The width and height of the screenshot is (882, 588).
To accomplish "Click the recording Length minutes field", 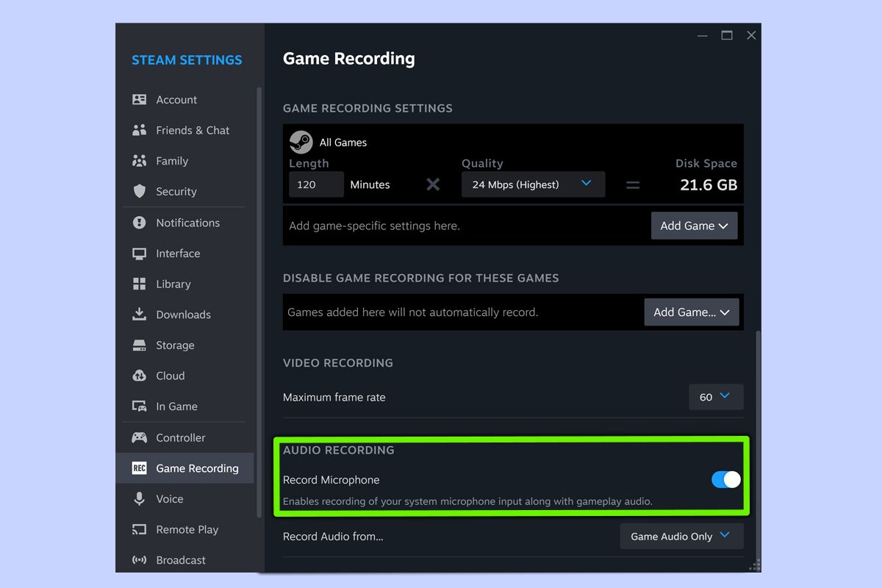I will coord(315,184).
